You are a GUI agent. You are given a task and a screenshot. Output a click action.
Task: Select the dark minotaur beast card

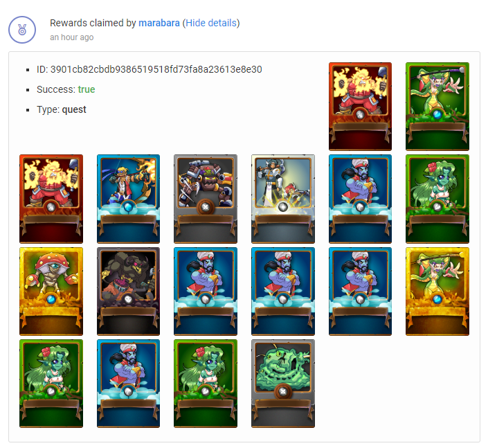[x=128, y=292]
